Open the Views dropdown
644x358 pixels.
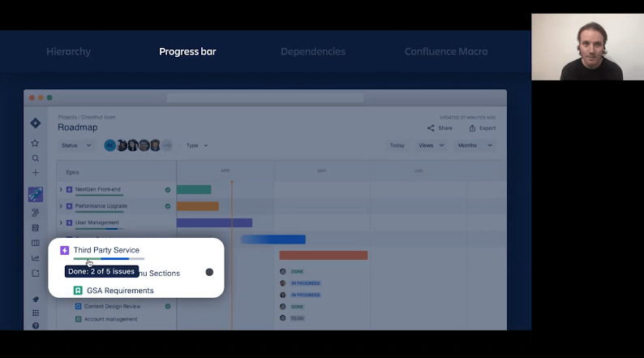click(x=430, y=145)
